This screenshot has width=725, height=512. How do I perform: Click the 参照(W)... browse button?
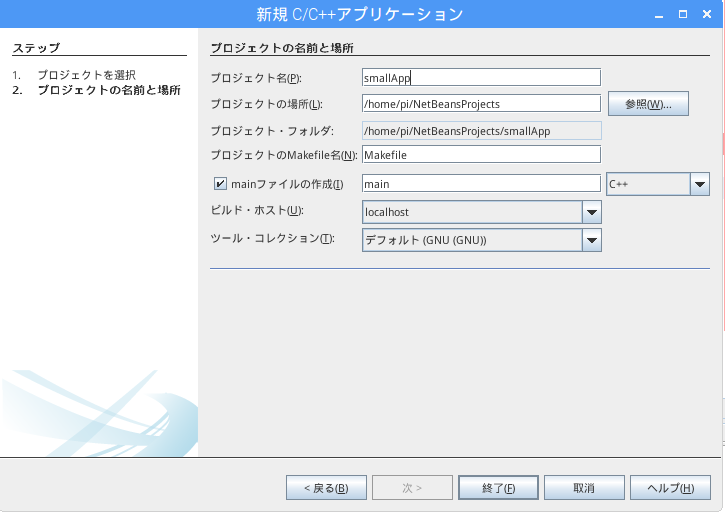[x=648, y=104]
